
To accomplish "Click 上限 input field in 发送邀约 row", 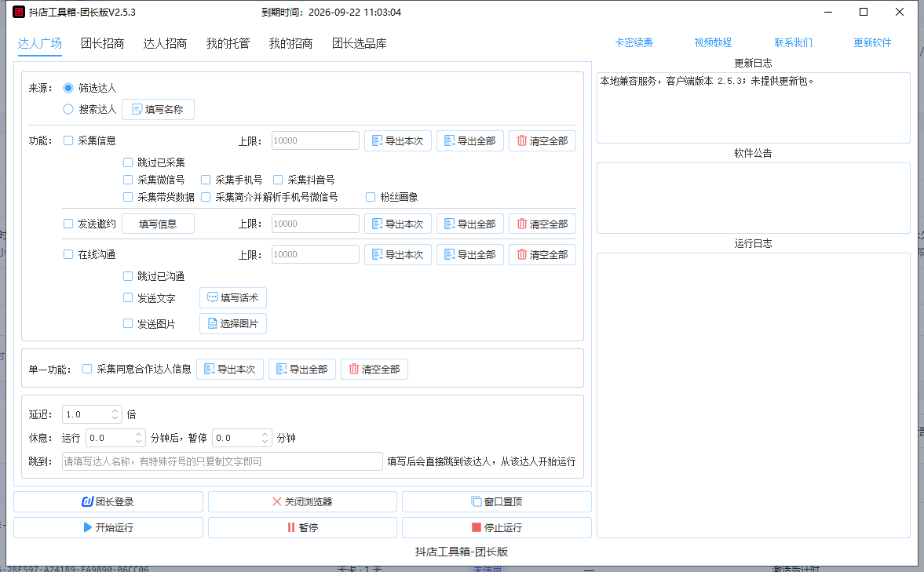I will coord(316,224).
